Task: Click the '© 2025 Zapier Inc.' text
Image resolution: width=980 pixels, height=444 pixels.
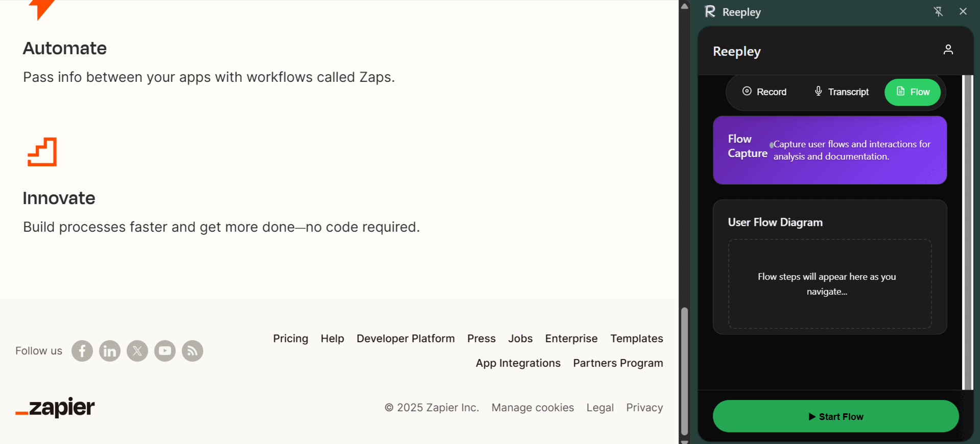Action: pos(432,408)
